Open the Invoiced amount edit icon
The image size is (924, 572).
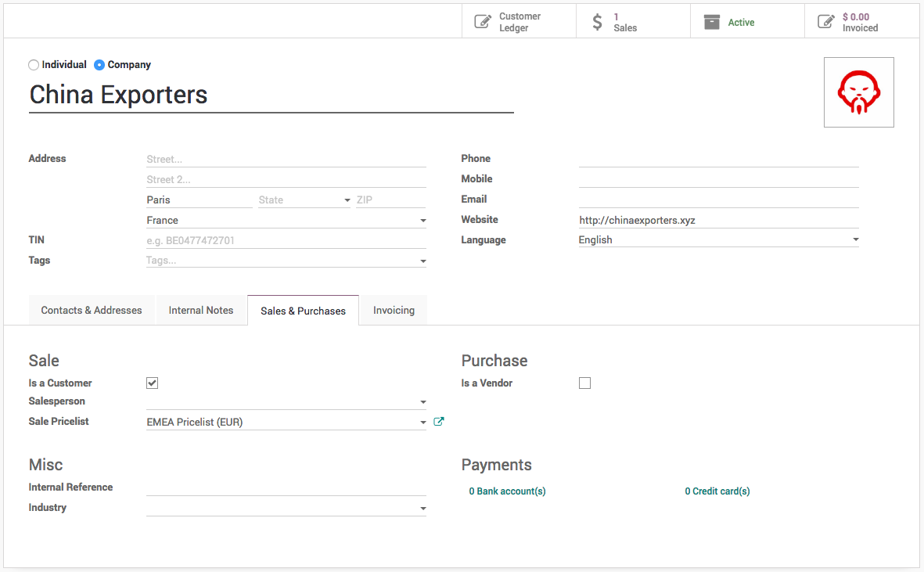click(x=825, y=22)
